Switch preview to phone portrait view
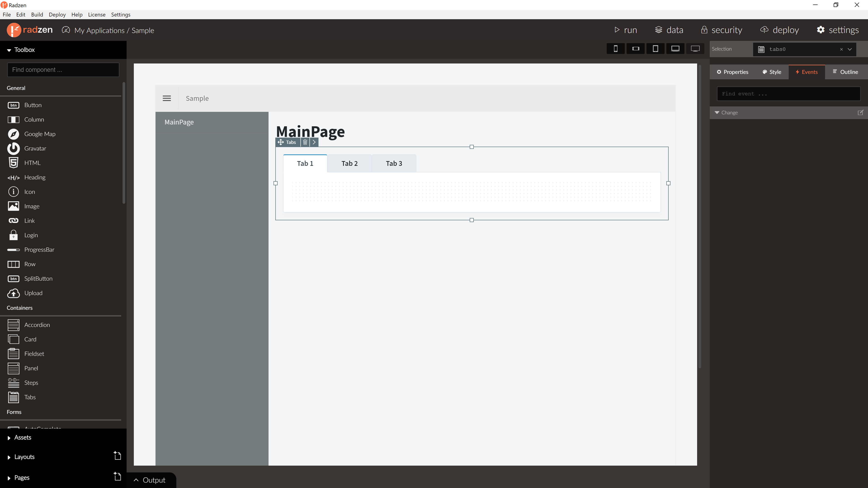This screenshot has width=868, height=488. (616, 49)
